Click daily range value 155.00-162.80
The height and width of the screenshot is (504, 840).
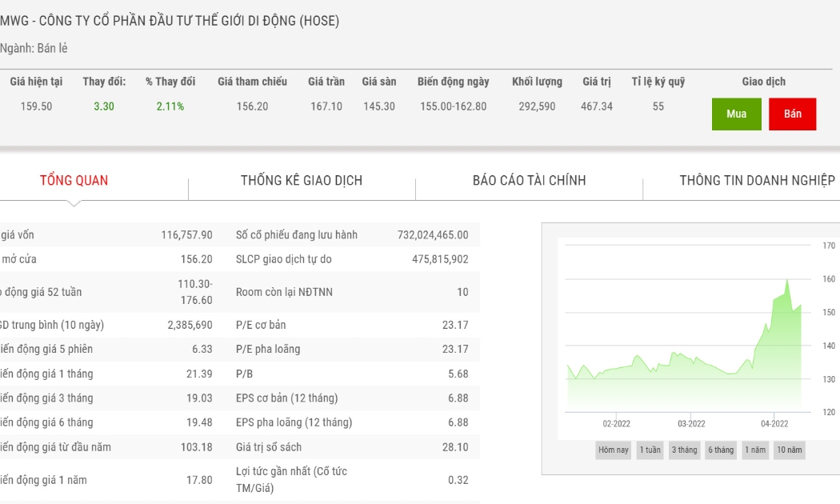point(454,106)
